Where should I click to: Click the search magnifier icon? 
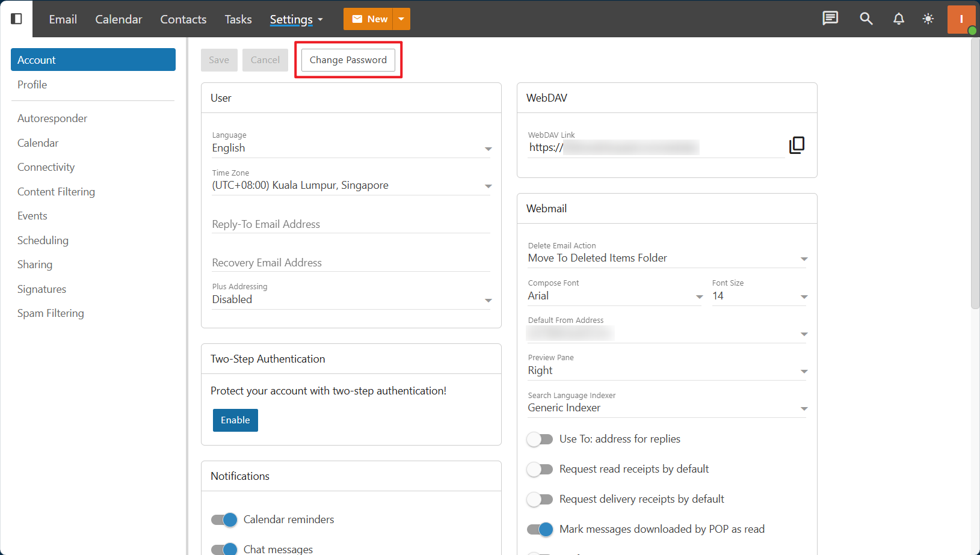point(866,19)
